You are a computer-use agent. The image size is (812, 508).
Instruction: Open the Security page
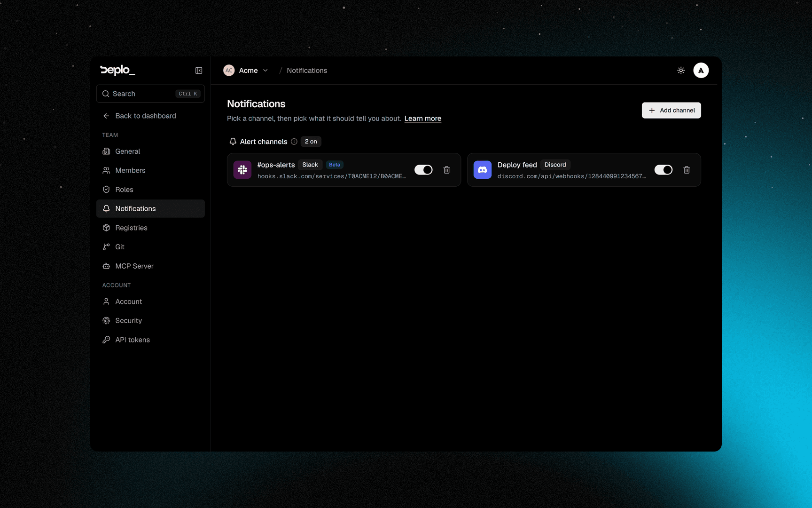pos(150,320)
